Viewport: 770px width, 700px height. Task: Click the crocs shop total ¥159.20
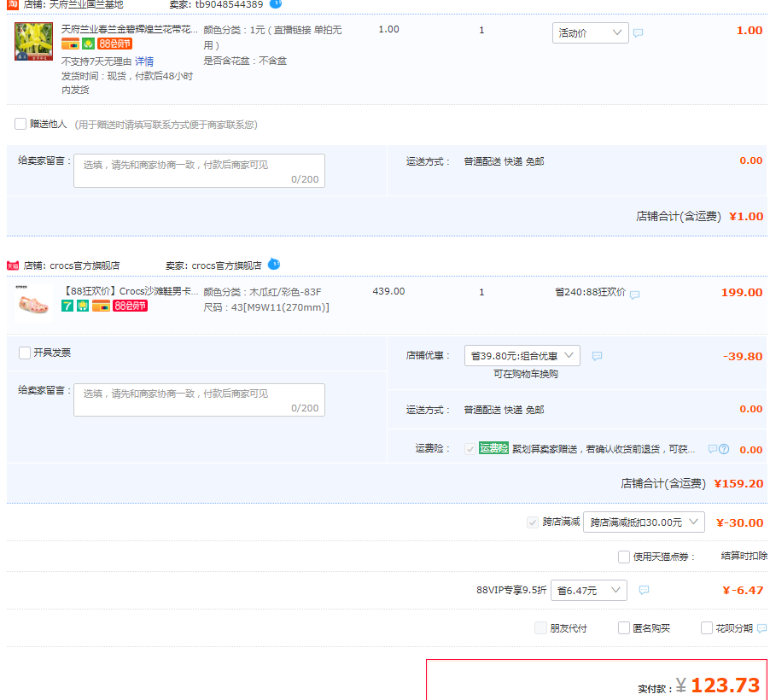(x=738, y=484)
